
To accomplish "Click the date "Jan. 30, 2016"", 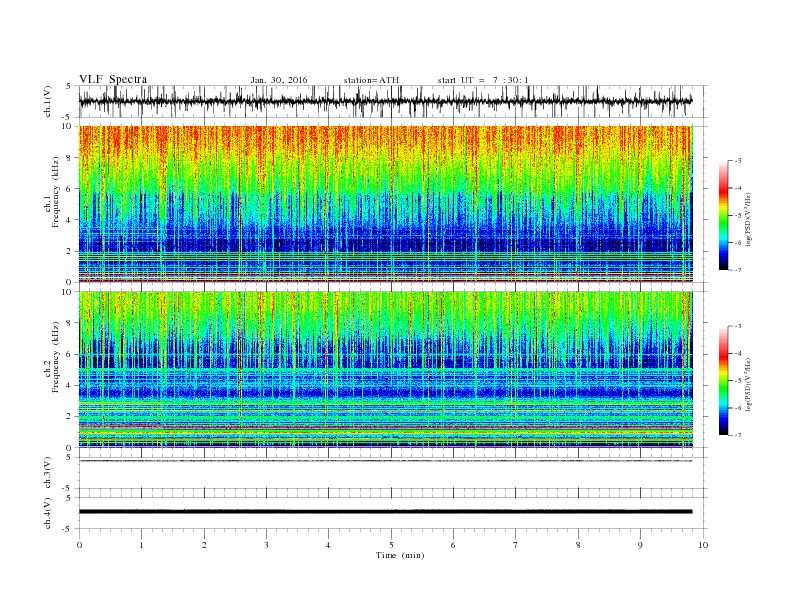I will tap(279, 80).
